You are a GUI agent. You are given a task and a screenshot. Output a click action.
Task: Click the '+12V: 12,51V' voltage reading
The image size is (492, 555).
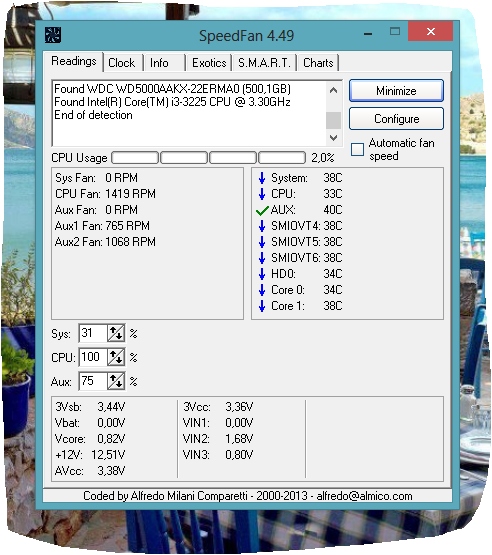[x=90, y=455]
